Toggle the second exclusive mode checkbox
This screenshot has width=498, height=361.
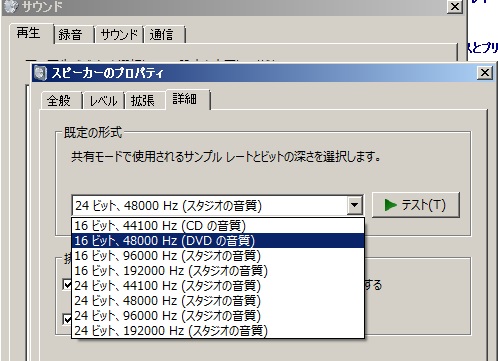point(67,319)
